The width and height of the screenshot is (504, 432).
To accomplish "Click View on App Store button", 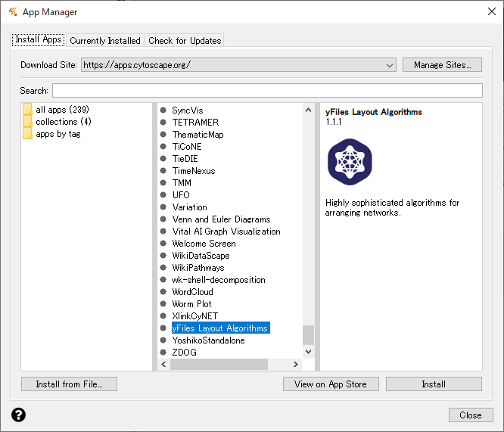I will point(330,384).
